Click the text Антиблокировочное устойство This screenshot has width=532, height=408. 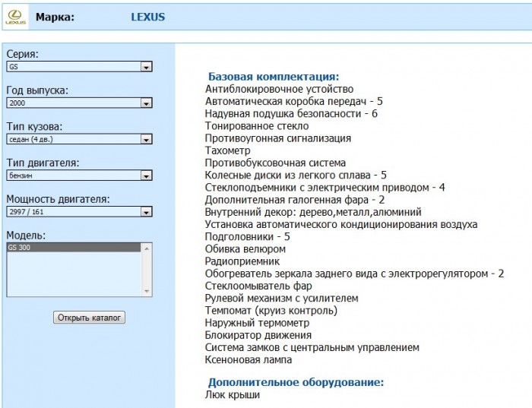[279, 89]
